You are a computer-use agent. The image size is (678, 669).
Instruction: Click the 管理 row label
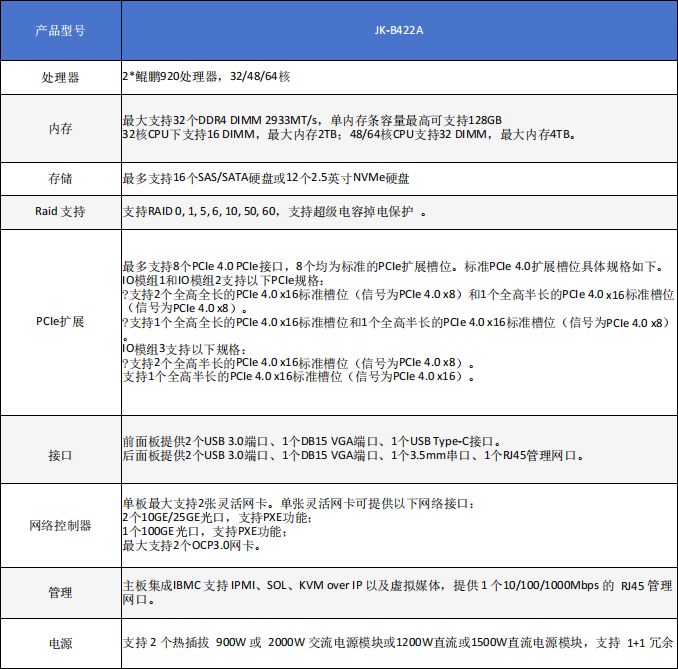[60, 593]
